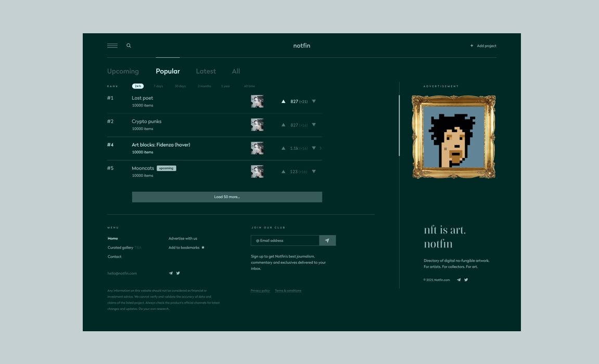This screenshot has width=599, height=364.
Task: Downvote the Crypto punks project
Action: (x=314, y=125)
